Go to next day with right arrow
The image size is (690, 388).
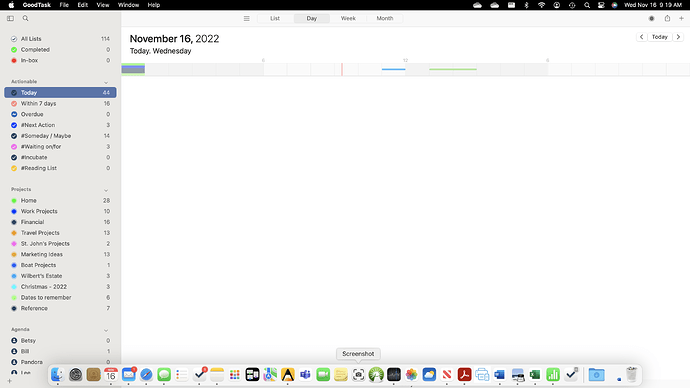pyautogui.click(x=679, y=37)
